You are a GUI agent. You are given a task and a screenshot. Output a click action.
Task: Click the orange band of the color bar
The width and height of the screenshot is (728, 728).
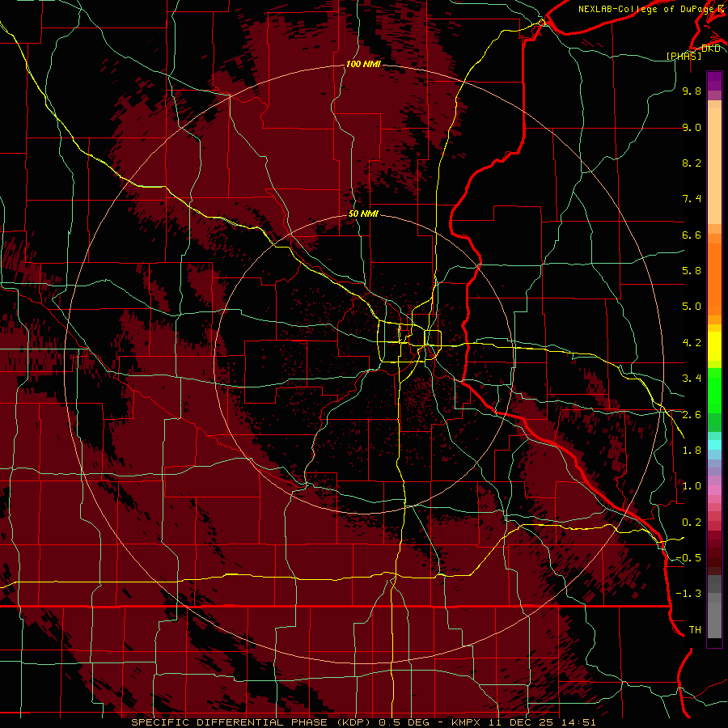(x=714, y=280)
